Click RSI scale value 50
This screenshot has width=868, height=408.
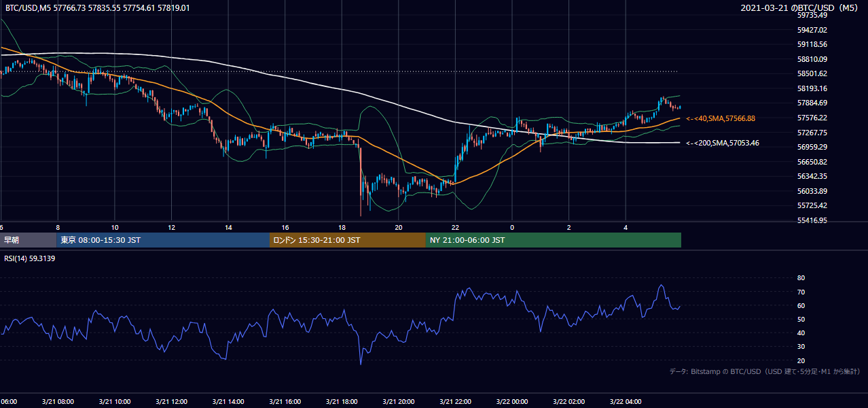pos(801,319)
